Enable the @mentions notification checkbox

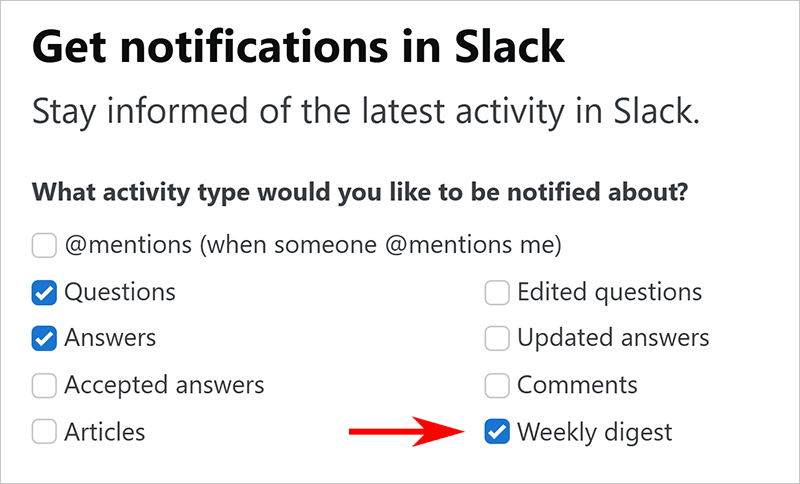pos(44,246)
